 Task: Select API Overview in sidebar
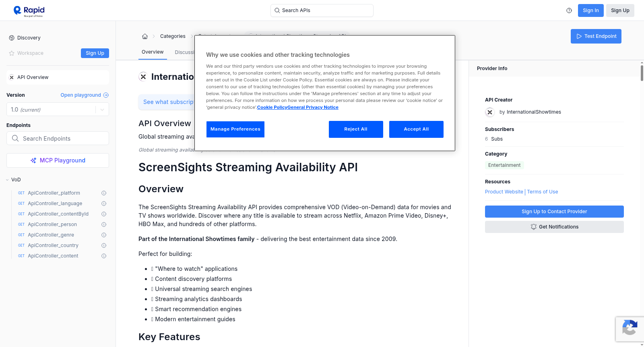coord(58,77)
